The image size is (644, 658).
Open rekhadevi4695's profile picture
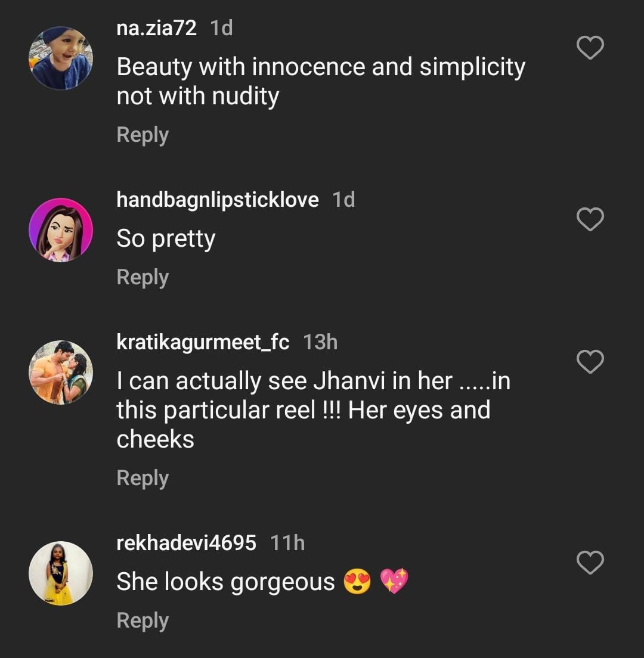point(61,573)
